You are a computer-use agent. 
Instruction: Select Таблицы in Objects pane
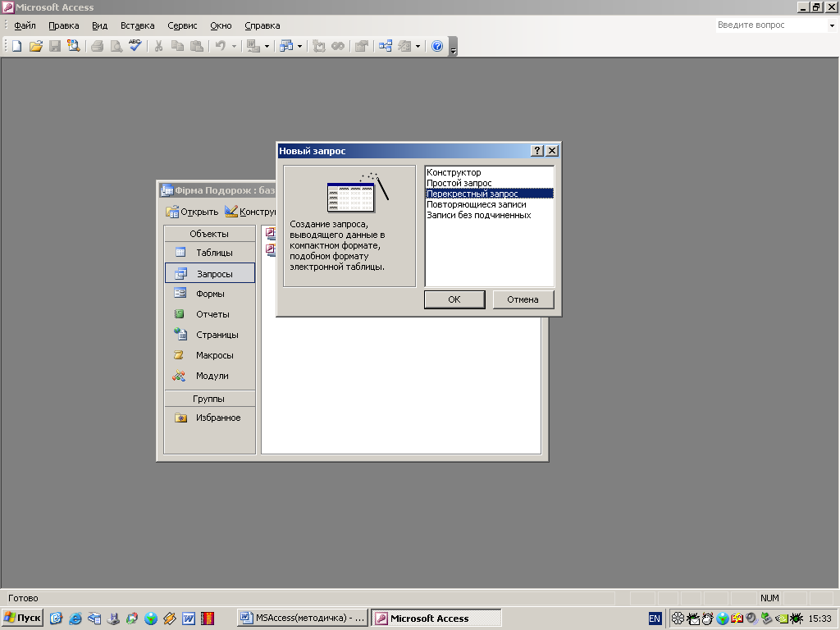[209, 253]
